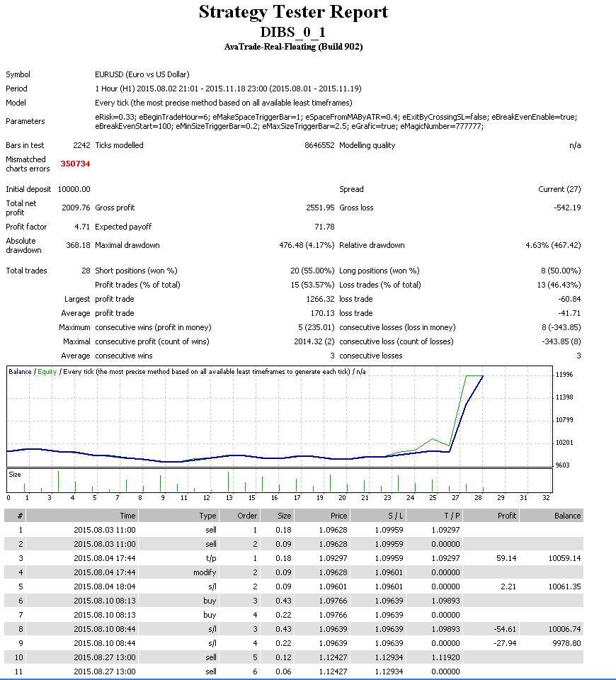Click the 1 Hour (H1) period value line
This screenshot has width=616, height=680.
coord(228,89)
